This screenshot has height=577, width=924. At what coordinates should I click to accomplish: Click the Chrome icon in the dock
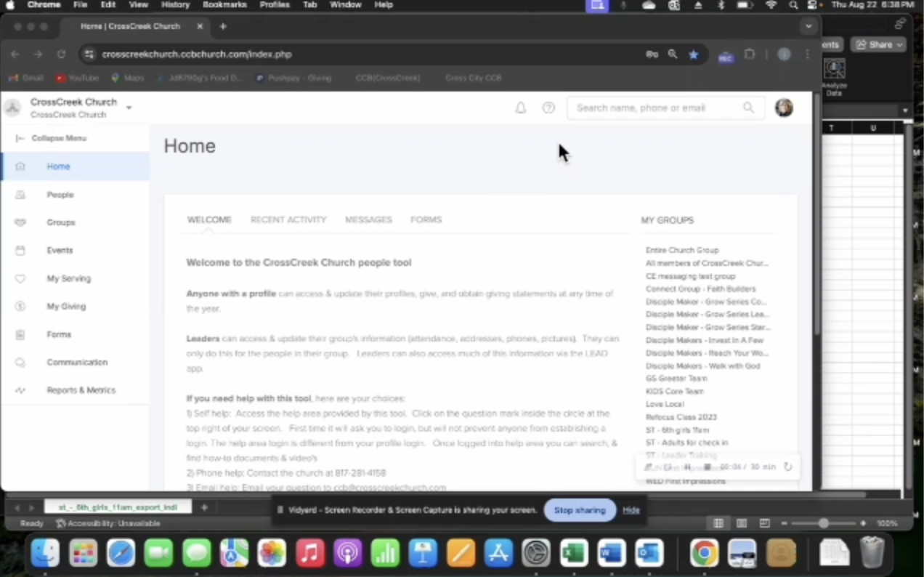pyautogui.click(x=703, y=554)
